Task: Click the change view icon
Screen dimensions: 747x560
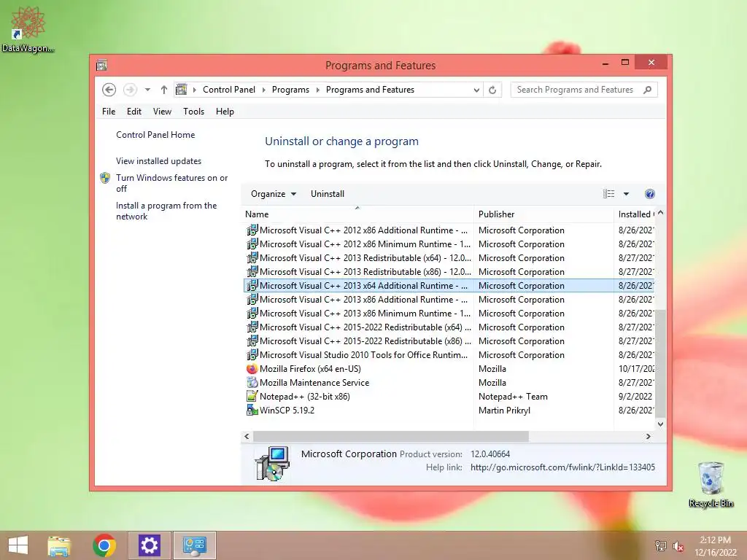Action: point(609,194)
